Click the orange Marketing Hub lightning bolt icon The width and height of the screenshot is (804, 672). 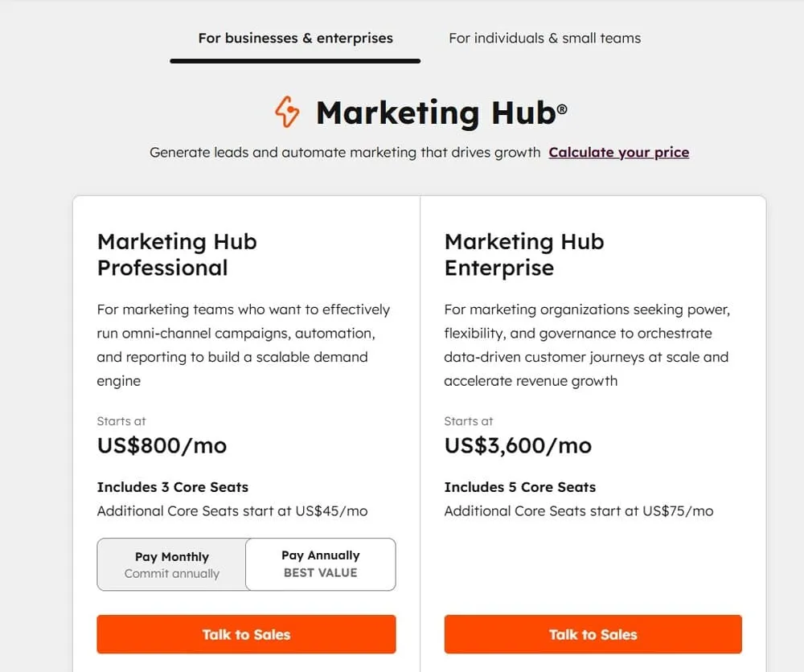[x=287, y=113]
